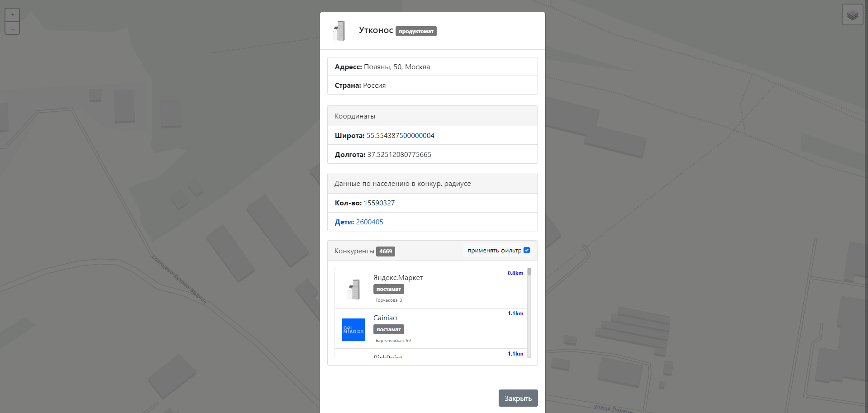Click 1.1km distance in Cainiao row
This screenshot has height=413, width=868.
point(515,313)
